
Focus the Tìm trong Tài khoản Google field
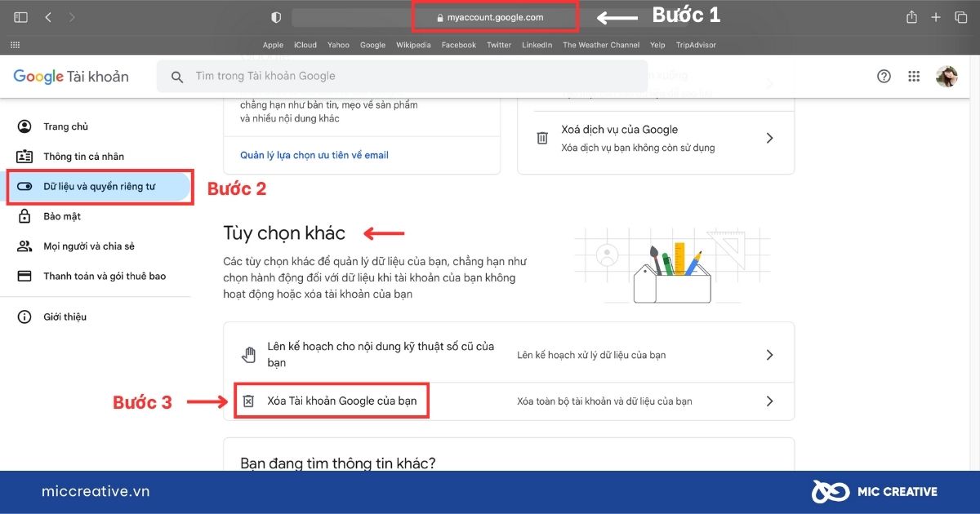[402, 76]
